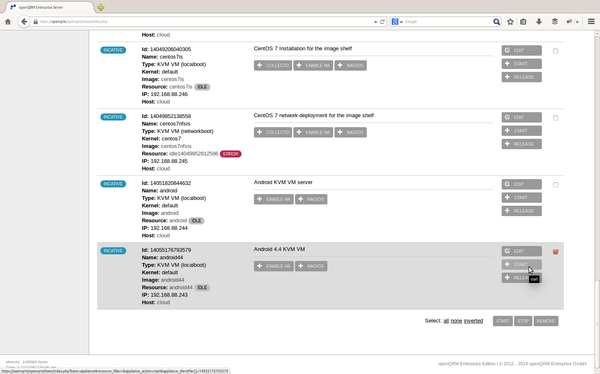
Task: Click the bulk START button
Action: (503, 321)
